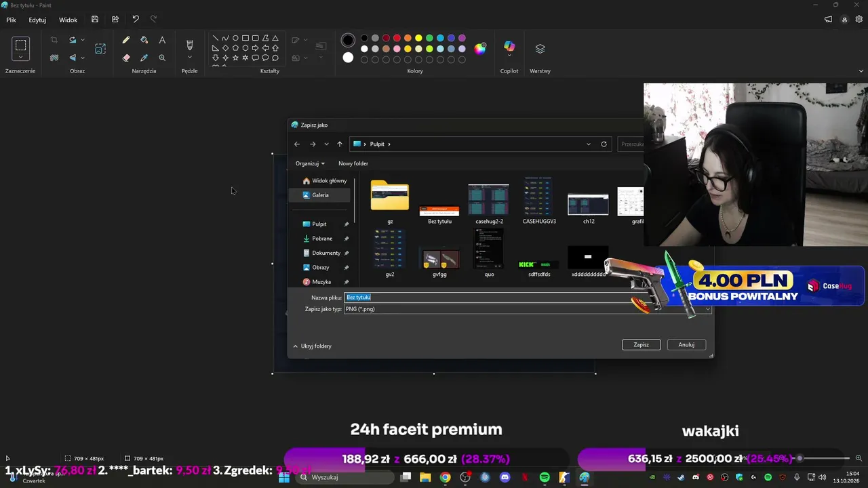Select the Pencil tool
The width and height of the screenshot is (868, 488).
(126, 40)
